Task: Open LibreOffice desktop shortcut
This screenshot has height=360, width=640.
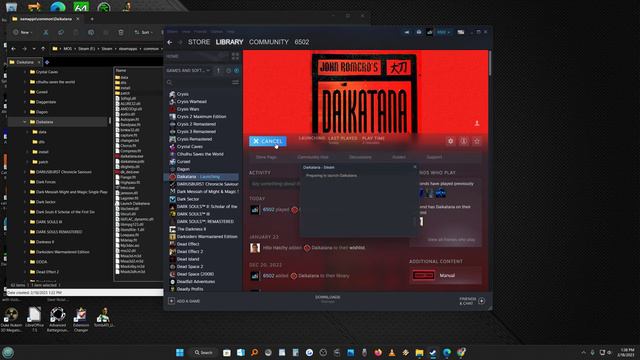Action: point(34,319)
